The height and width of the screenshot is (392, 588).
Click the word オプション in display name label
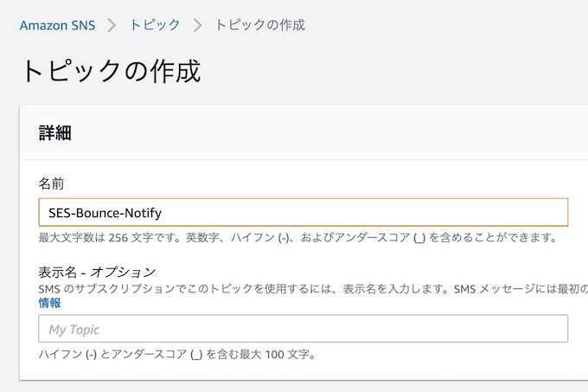pos(124,272)
